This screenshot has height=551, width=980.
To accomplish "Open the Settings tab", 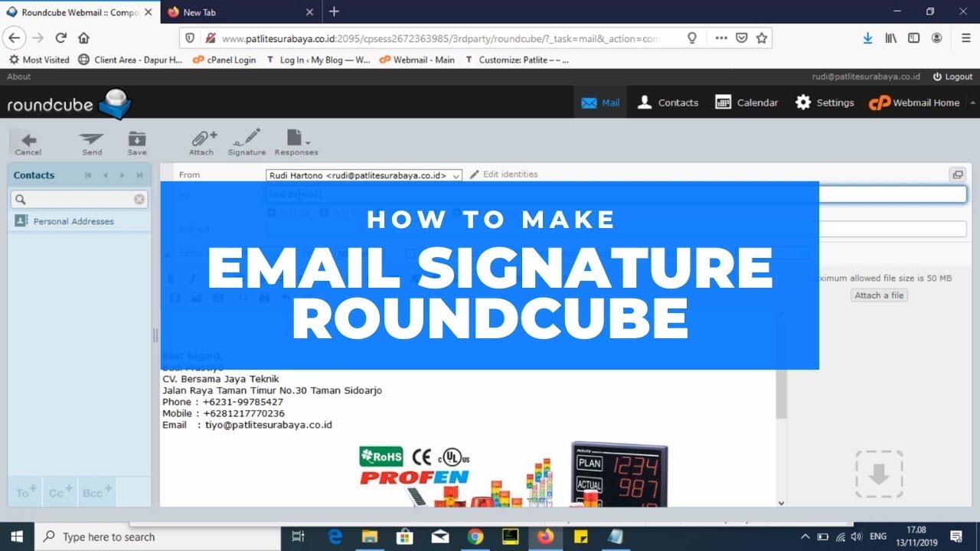I will click(x=825, y=103).
